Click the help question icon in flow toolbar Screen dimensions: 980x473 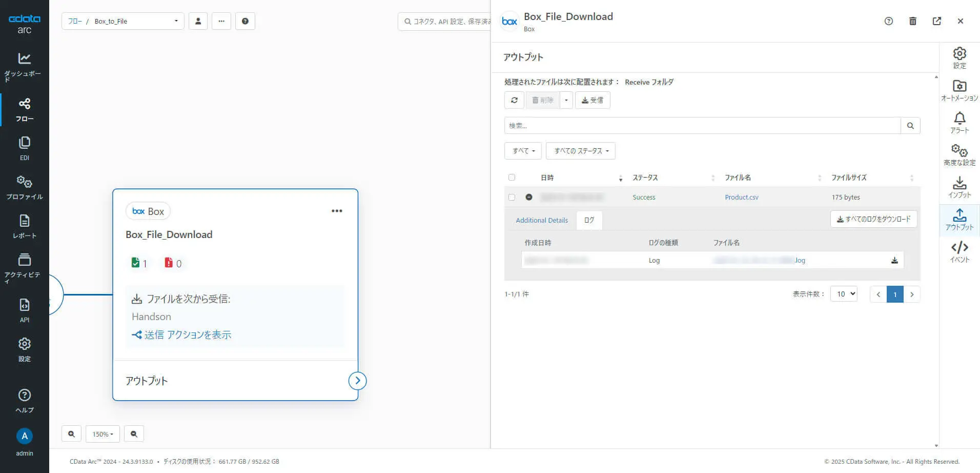(245, 21)
